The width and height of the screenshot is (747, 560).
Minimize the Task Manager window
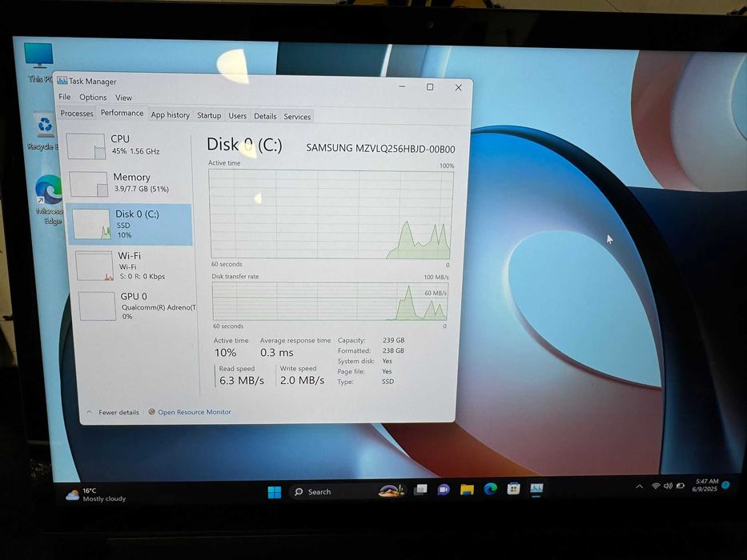click(x=402, y=86)
